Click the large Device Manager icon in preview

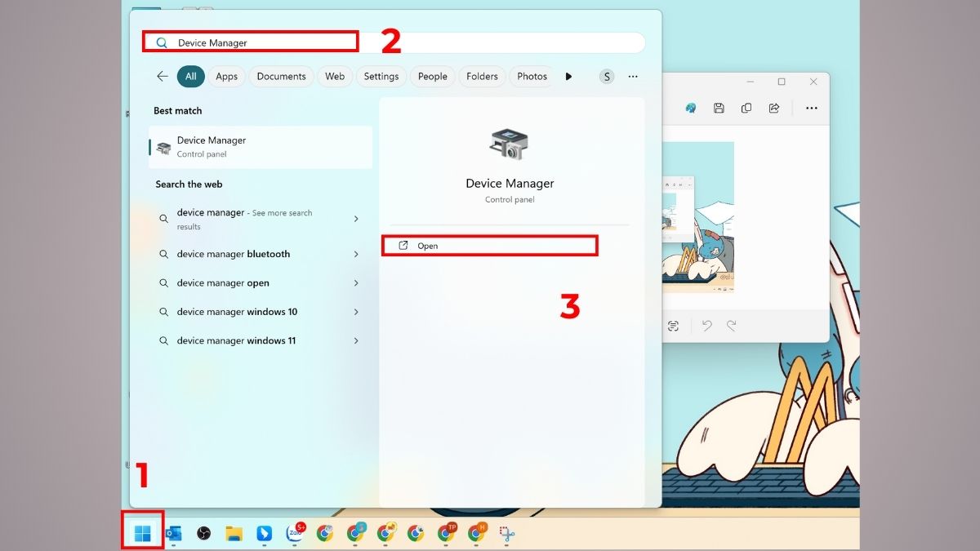(510, 144)
